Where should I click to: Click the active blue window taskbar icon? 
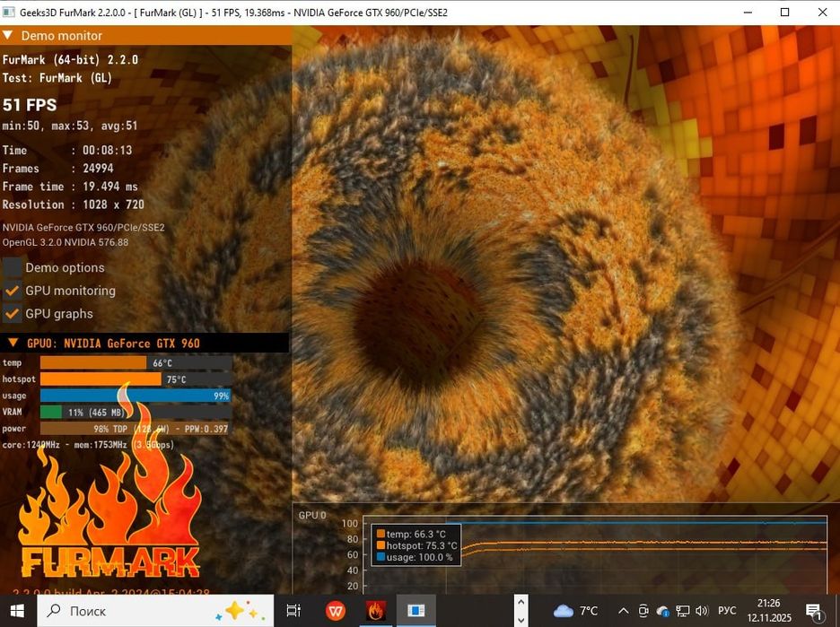(x=416, y=611)
